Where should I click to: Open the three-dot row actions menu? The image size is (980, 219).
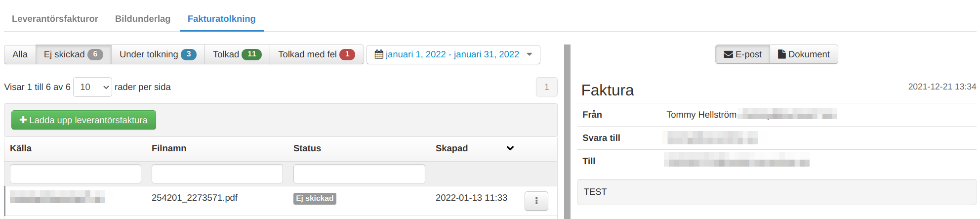click(536, 201)
